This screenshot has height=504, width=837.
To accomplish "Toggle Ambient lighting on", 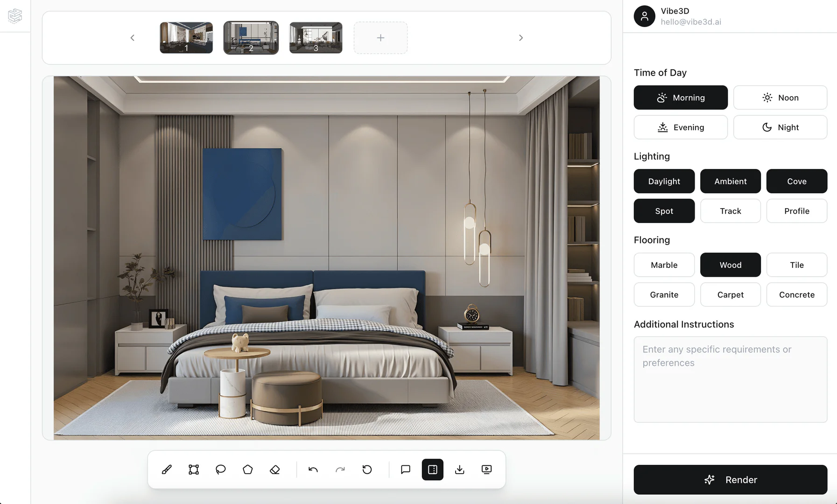I will (730, 181).
